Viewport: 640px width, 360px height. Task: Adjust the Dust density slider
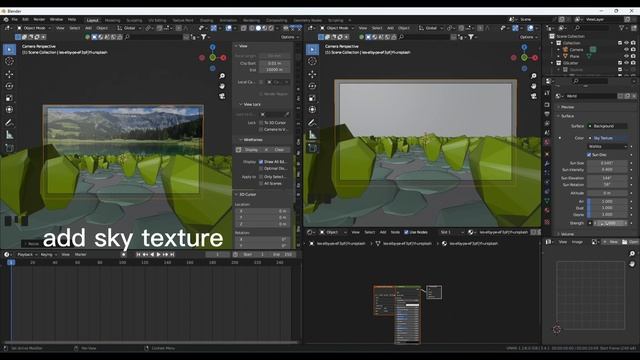pos(607,208)
